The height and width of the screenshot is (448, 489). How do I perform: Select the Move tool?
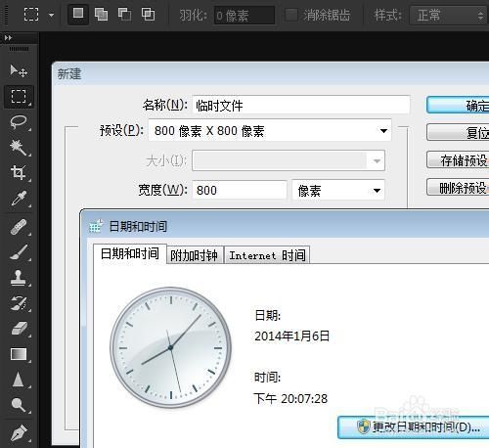pos(19,70)
